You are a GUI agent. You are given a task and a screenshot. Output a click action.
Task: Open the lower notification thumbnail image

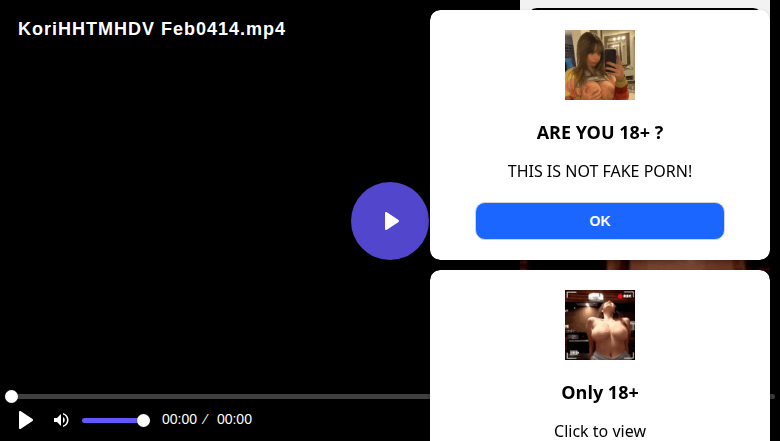point(599,325)
